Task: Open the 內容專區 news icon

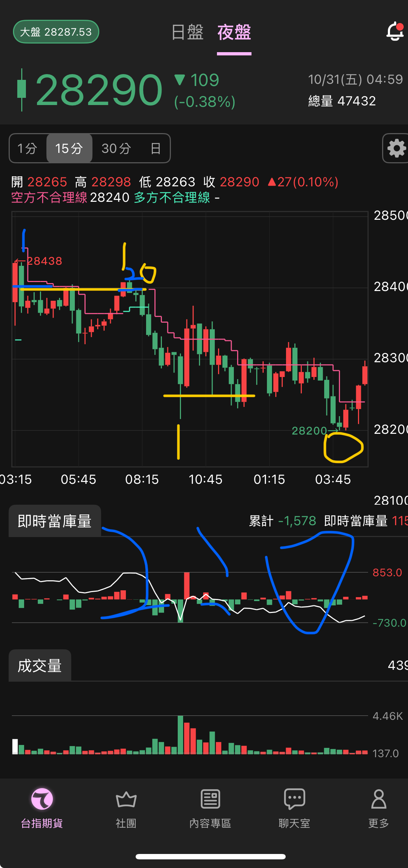Action: tap(210, 799)
